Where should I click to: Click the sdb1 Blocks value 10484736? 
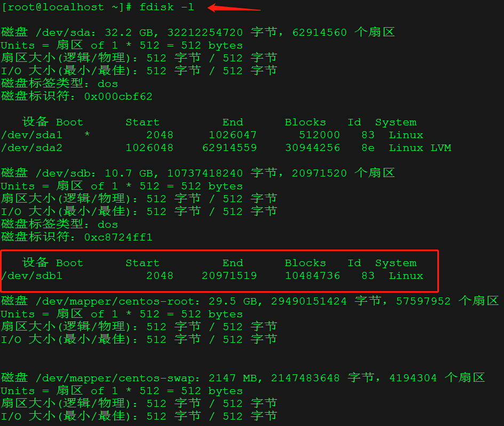pyautogui.click(x=313, y=276)
